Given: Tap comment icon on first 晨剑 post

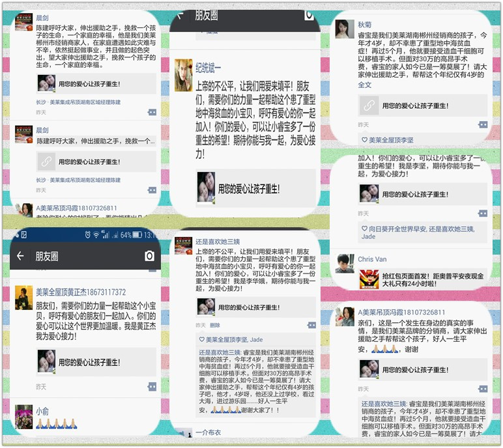Looking at the screenshot, I should (152, 112).
